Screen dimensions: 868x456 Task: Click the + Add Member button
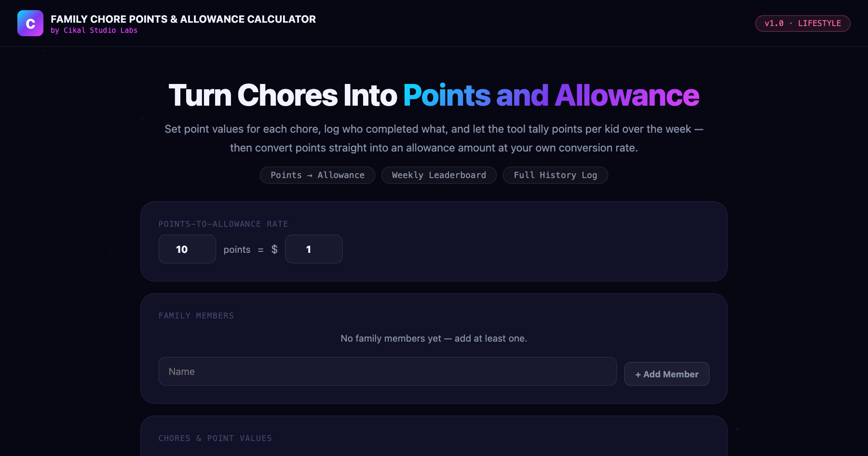666,374
